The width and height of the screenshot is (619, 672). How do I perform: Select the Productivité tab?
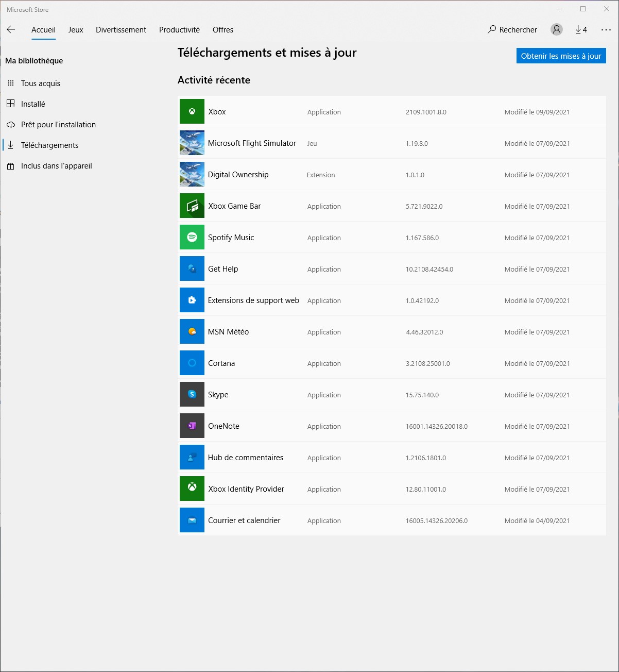click(x=179, y=30)
